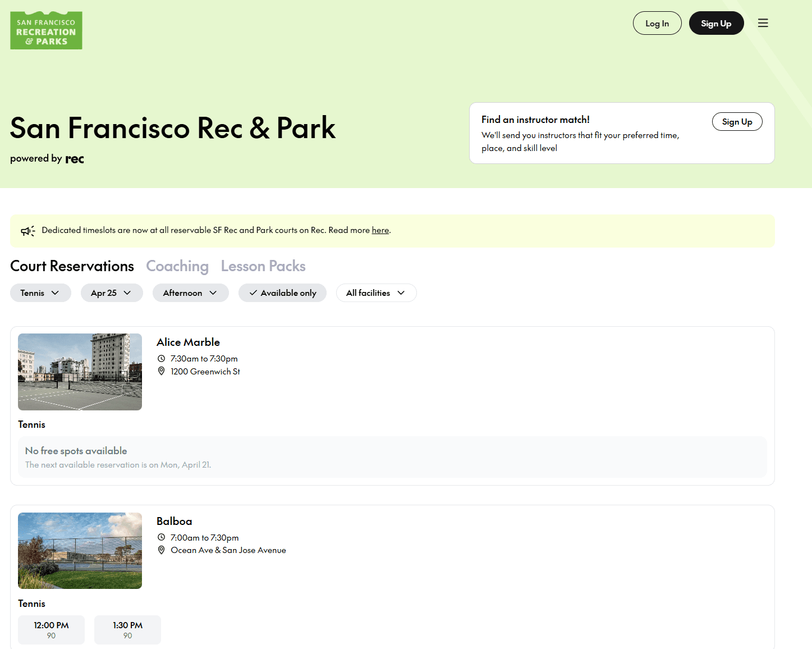This screenshot has width=812, height=649.
Task: Select the 12:00 PM Balboa time slot
Action: (51, 629)
